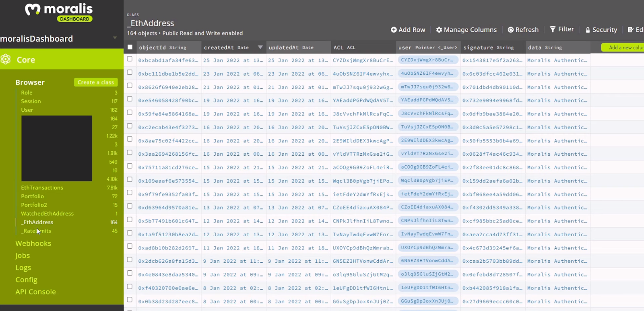This screenshot has width=644, height=311.
Task: Click the Moralis Dashboard logo
Action: pos(59,12)
